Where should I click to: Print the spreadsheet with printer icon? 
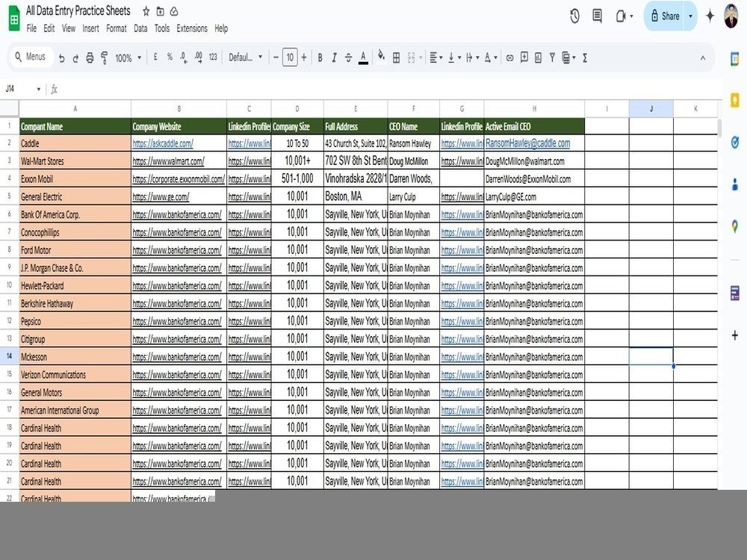(90, 58)
